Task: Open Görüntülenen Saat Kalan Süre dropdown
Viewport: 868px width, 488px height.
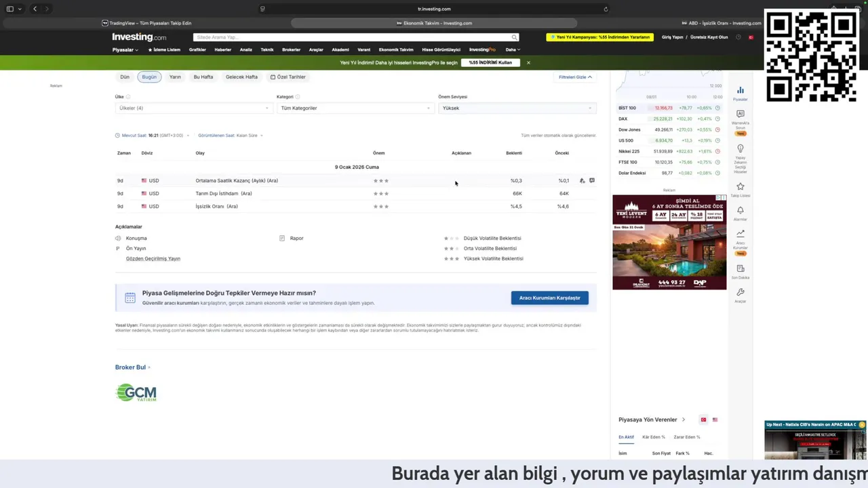Action: pos(231,135)
